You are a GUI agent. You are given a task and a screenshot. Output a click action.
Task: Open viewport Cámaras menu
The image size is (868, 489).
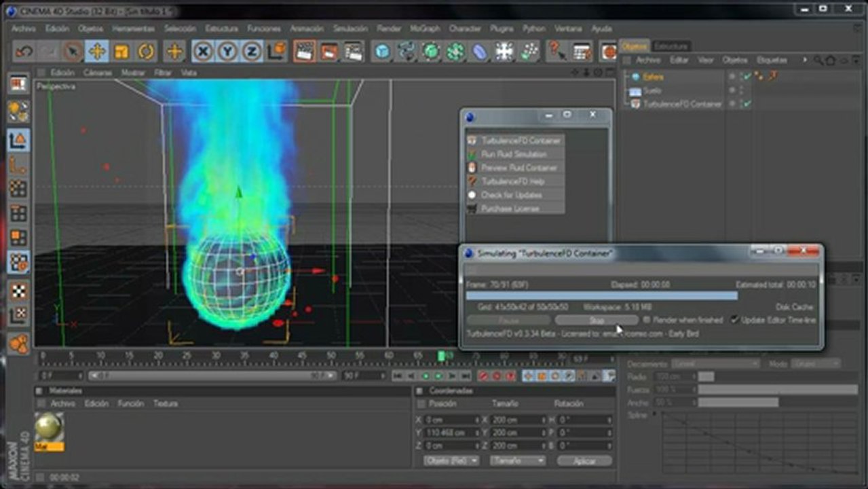(x=98, y=72)
